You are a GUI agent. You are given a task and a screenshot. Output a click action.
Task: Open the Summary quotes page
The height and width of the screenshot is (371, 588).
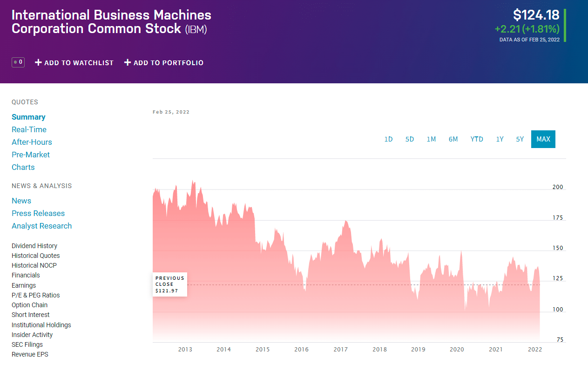click(x=28, y=117)
